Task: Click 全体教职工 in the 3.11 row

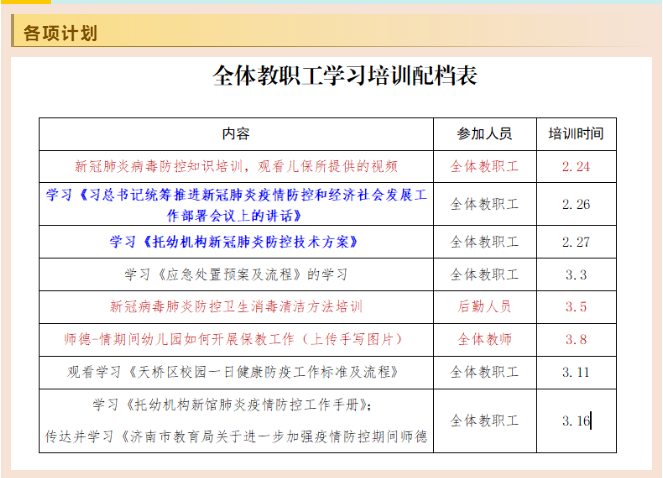Action: pos(485,372)
